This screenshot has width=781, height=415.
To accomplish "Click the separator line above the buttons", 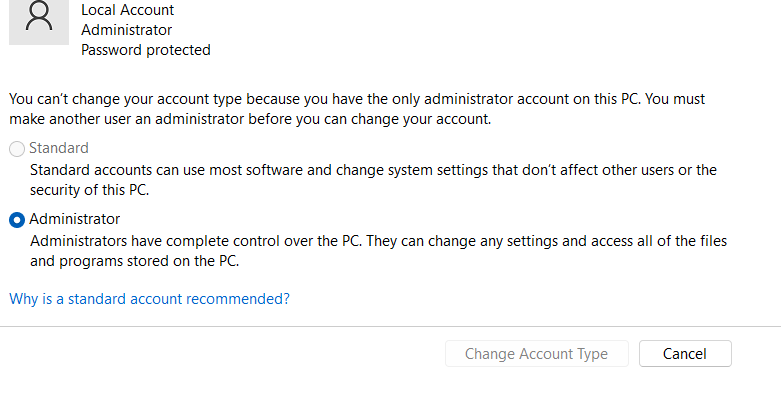I will (x=390, y=327).
